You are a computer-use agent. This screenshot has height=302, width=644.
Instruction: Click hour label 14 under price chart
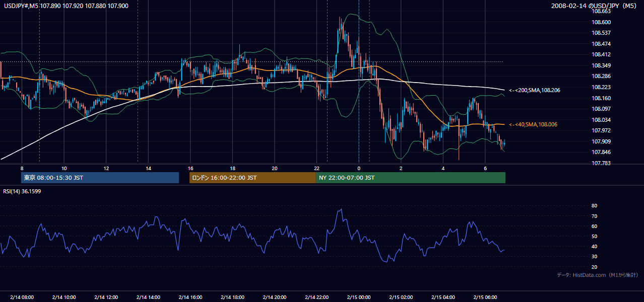[148, 168]
